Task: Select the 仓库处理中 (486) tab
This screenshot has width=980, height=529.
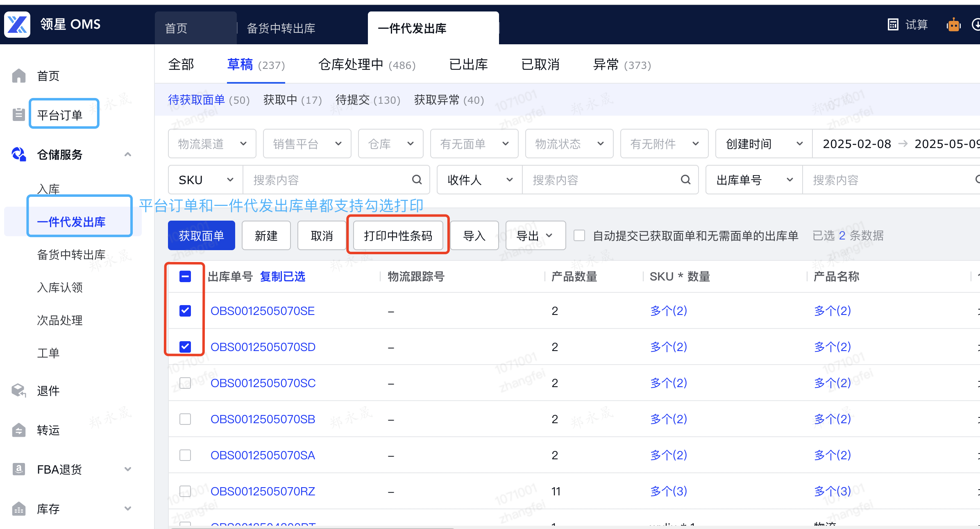Action: pyautogui.click(x=367, y=64)
